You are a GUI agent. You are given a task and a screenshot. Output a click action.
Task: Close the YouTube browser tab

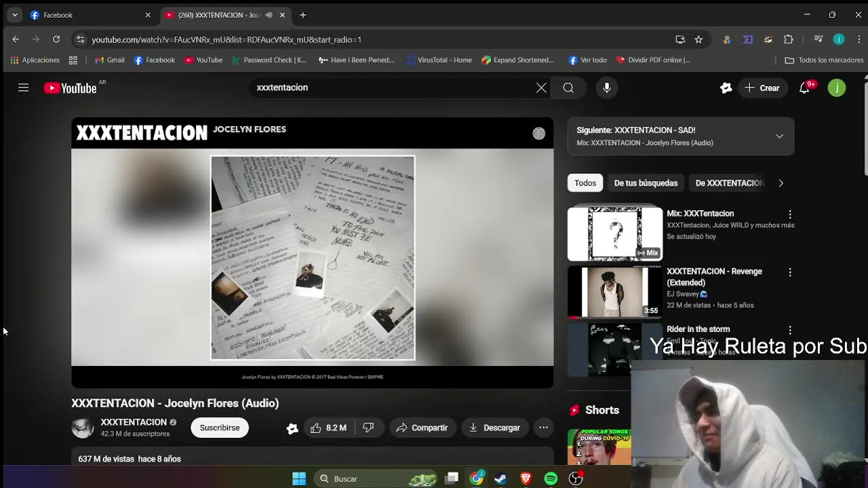(282, 15)
